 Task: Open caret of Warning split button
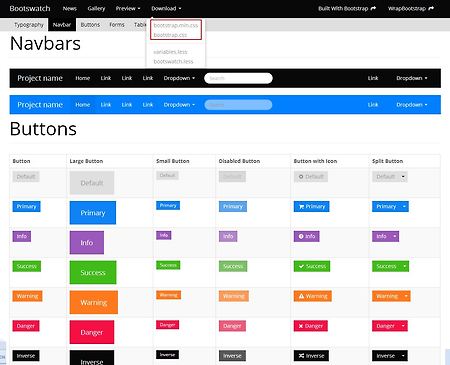[x=406, y=296]
